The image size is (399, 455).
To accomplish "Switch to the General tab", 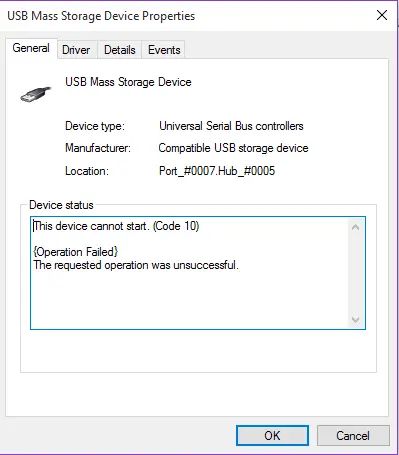I will click(31, 48).
